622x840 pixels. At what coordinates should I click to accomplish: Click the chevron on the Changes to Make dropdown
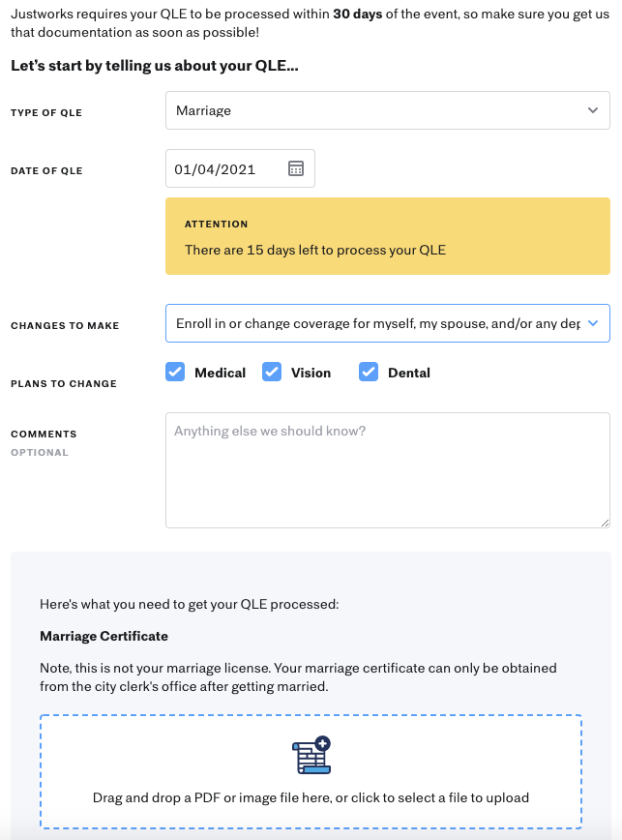click(593, 323)
